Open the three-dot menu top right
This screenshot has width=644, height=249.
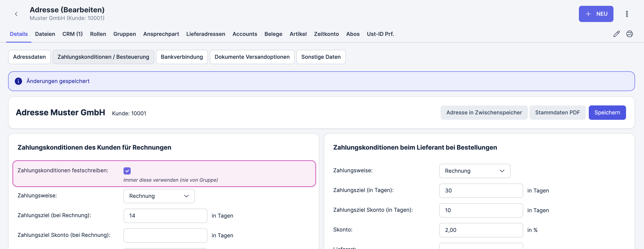point(627,14)
